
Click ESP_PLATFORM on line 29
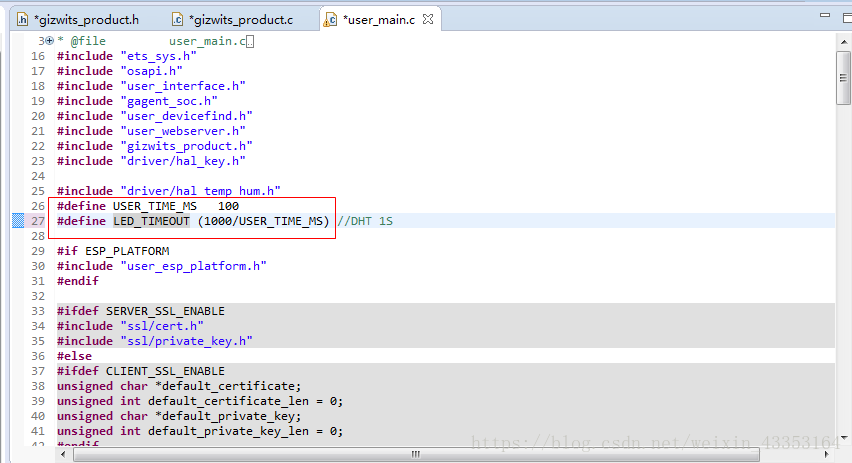click(x=127, y=251)
